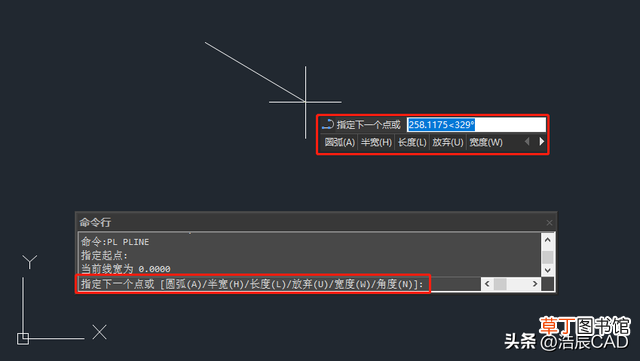The height and width of the screenshot is (361, 640).
Task: Click the 指定起点: history line
Action: (x=104, y=256)
